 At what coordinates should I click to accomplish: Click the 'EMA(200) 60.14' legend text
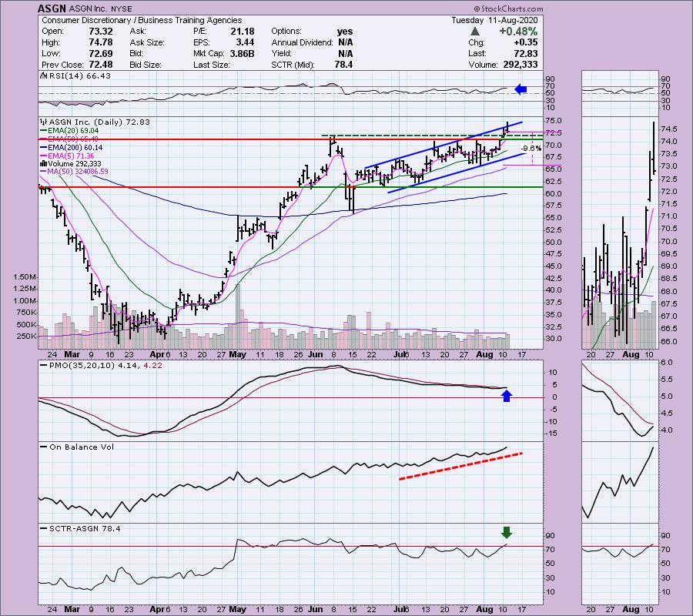coord(75,148)
